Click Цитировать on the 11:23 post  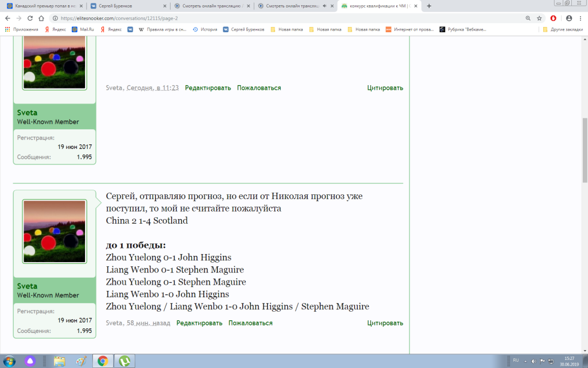(x=385, y=88)
